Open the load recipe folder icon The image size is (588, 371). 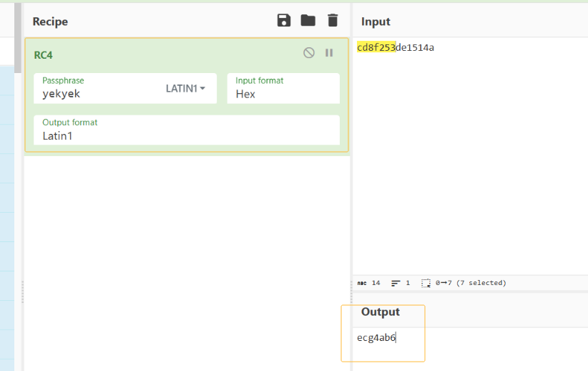pyautogui.click(x=308, y=21)
